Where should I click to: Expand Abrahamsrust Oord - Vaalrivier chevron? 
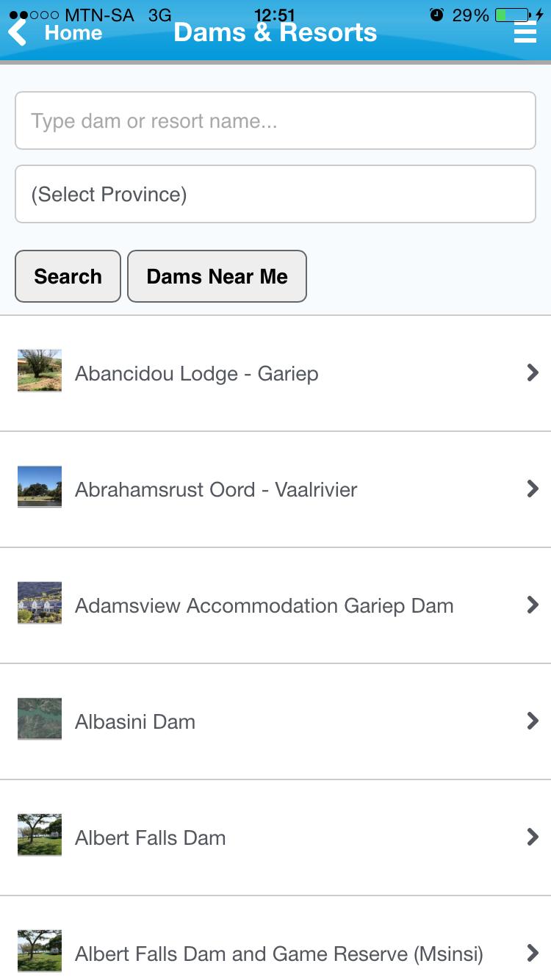533,489
